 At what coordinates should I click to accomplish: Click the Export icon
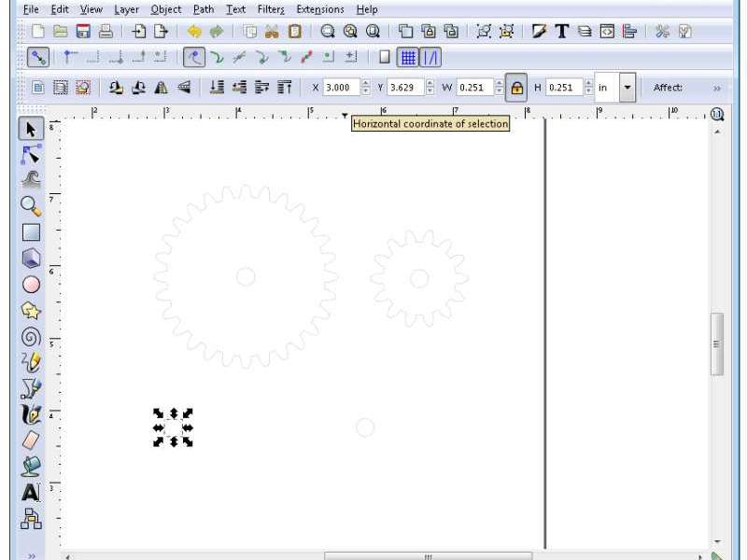coord(162,32)
